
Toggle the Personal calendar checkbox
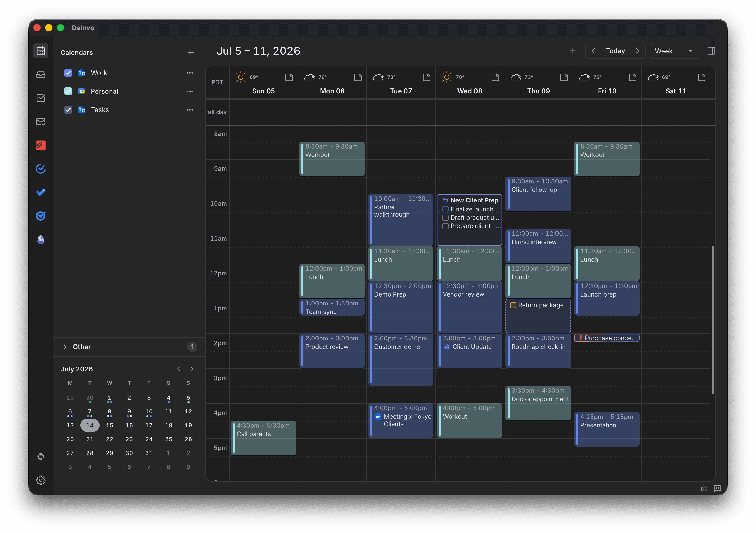point(68,91)
